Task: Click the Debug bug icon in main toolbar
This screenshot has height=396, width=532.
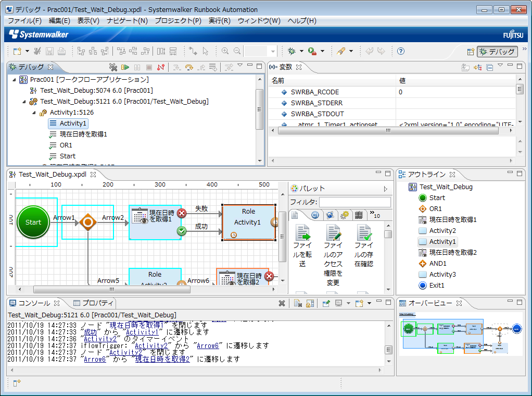Action: point(292,51)
